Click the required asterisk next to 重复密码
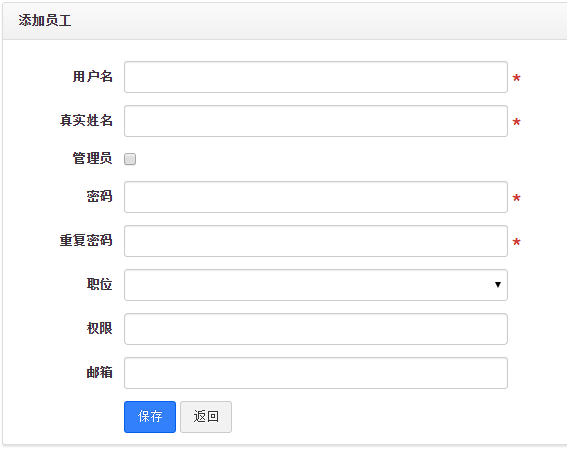This screenshot has width=567, height=449. (x=516, y=242)
